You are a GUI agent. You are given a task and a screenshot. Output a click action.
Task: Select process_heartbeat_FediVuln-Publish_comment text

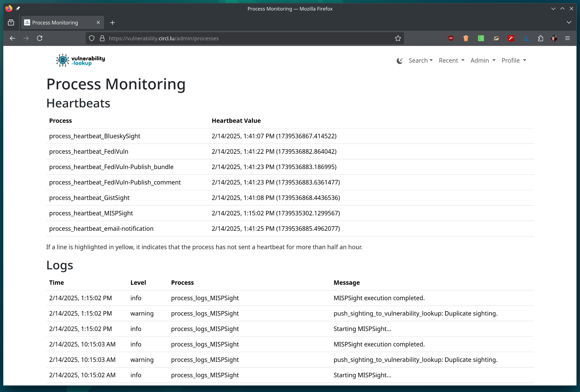[x=115, y=182]
